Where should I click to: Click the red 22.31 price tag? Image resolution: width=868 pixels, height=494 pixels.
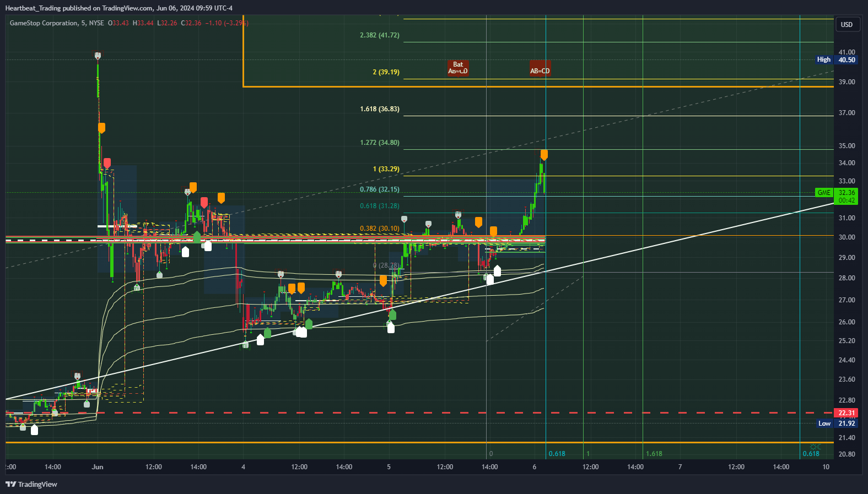[x=847, y=412]
